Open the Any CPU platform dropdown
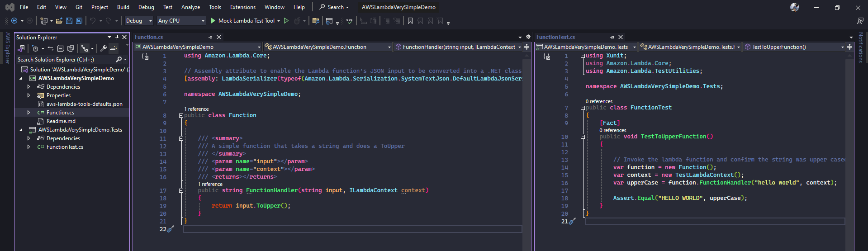This screenshot has width=868, height=251. click(x=181, y=21)
